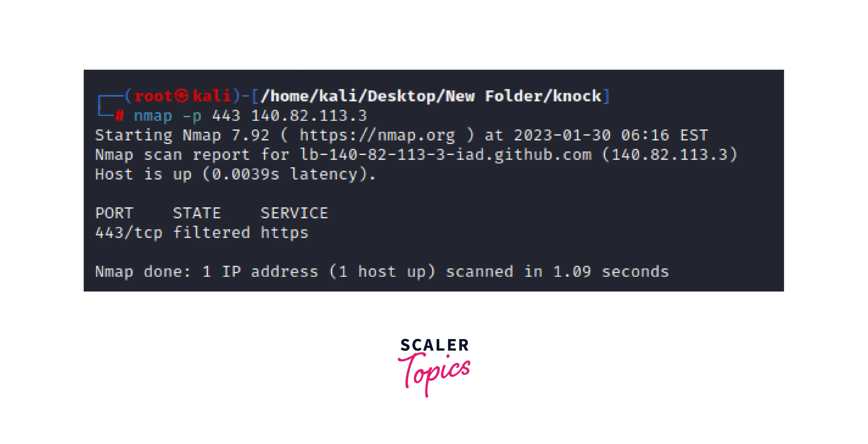
Task: Click the https://nmap.org URL
Action: tap(377, 135)
